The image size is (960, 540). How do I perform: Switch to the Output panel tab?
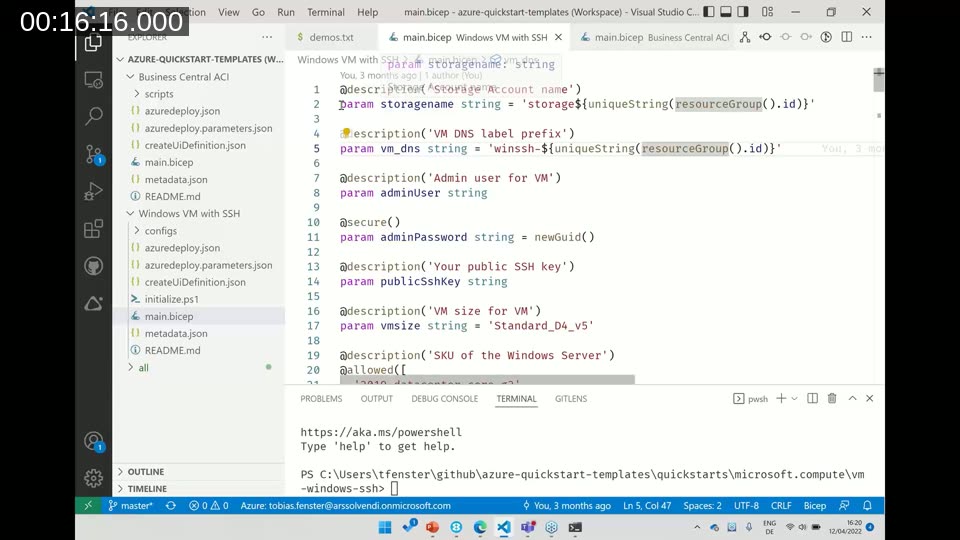point(377,399)
